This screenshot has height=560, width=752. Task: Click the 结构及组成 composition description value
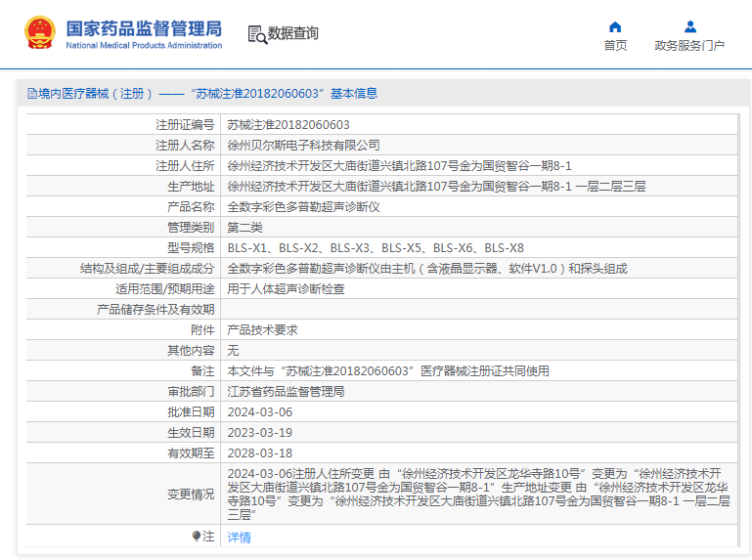(x=427, y=269)
